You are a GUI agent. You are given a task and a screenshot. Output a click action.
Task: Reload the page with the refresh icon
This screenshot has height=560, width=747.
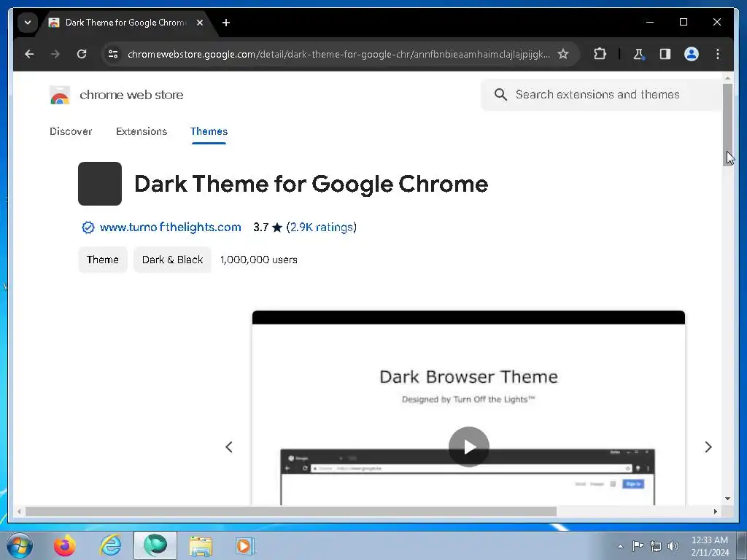[82, 54]
